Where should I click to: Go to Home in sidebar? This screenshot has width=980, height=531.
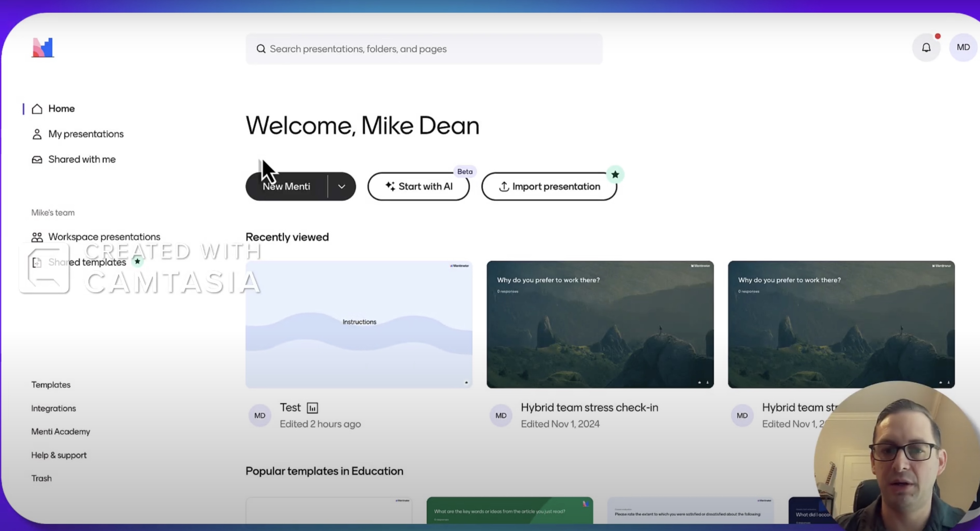(61, 109)
